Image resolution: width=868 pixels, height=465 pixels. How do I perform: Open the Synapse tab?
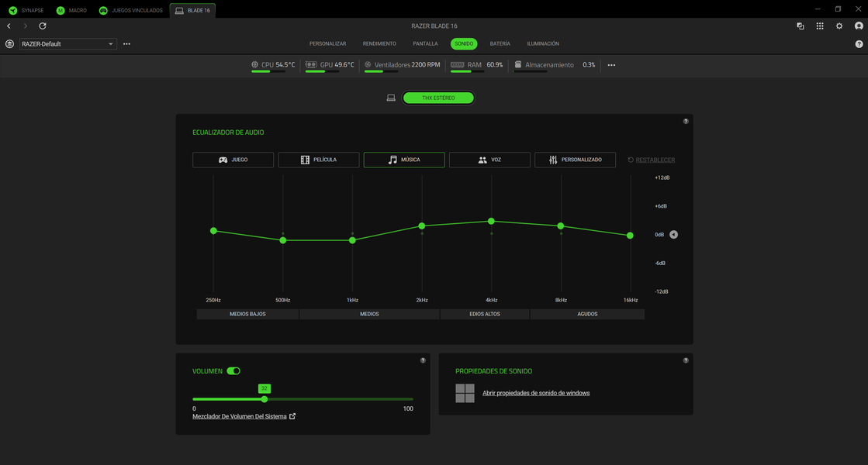pos(26,11)
